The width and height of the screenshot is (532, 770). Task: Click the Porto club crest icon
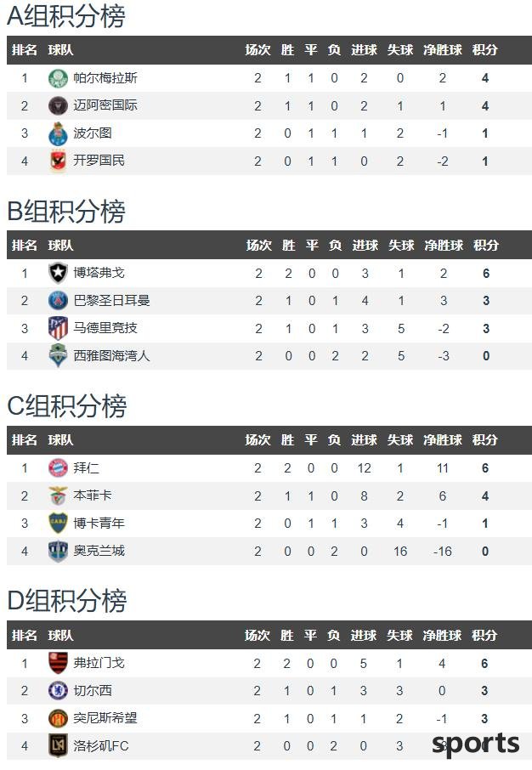(x=58, y=133)
